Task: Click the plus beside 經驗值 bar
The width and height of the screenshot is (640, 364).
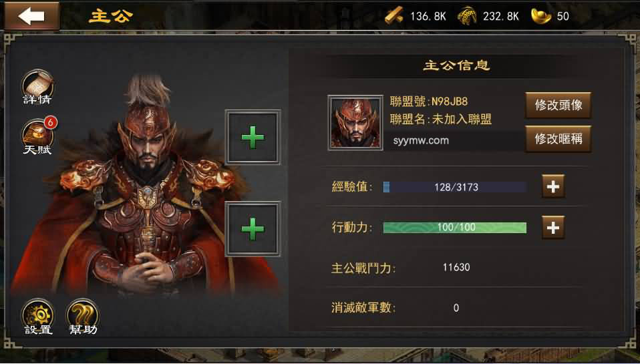Action: (x=553, y=186)
